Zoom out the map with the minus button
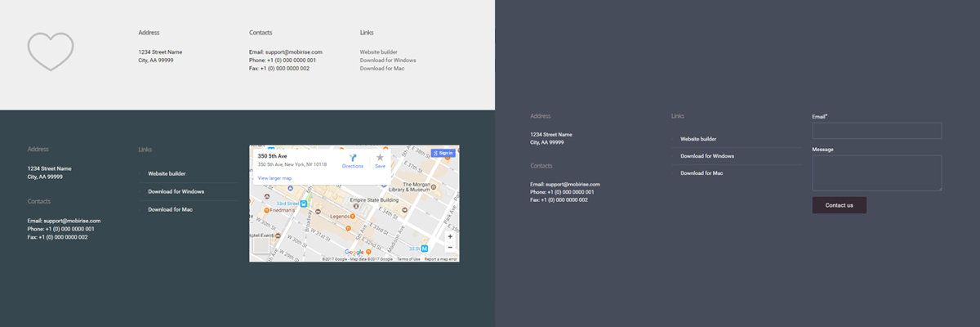This screenshot has width=980, height=327. (450, 247)
